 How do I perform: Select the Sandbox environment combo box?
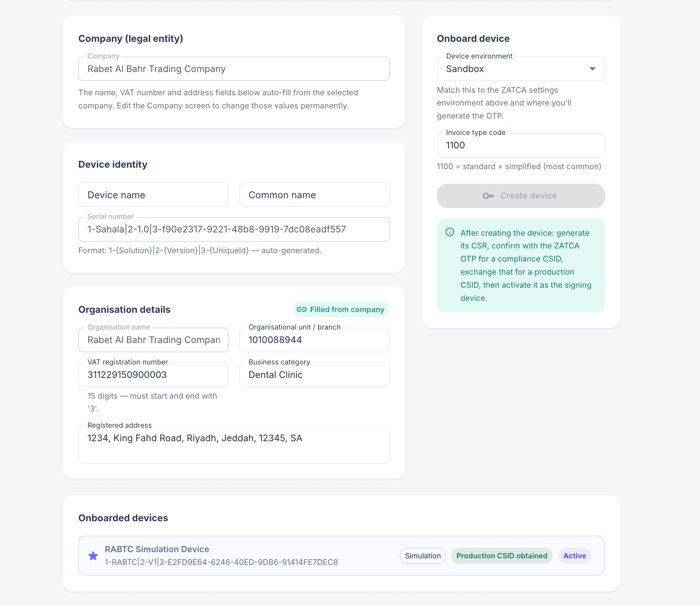coord(521,69)
